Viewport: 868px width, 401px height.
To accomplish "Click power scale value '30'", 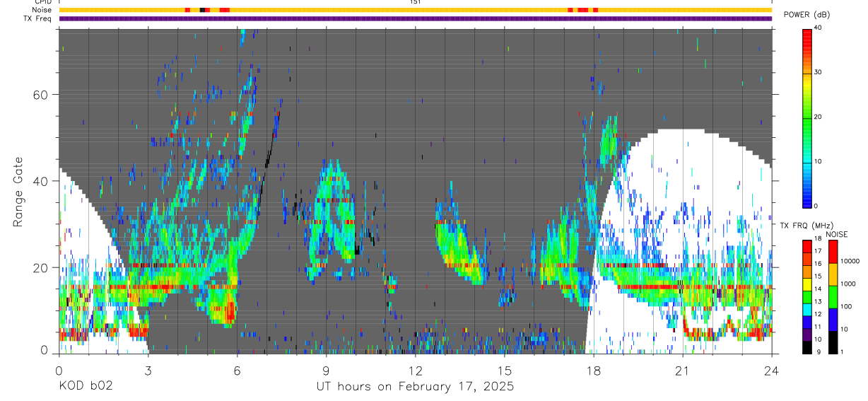I will (819, 72).
